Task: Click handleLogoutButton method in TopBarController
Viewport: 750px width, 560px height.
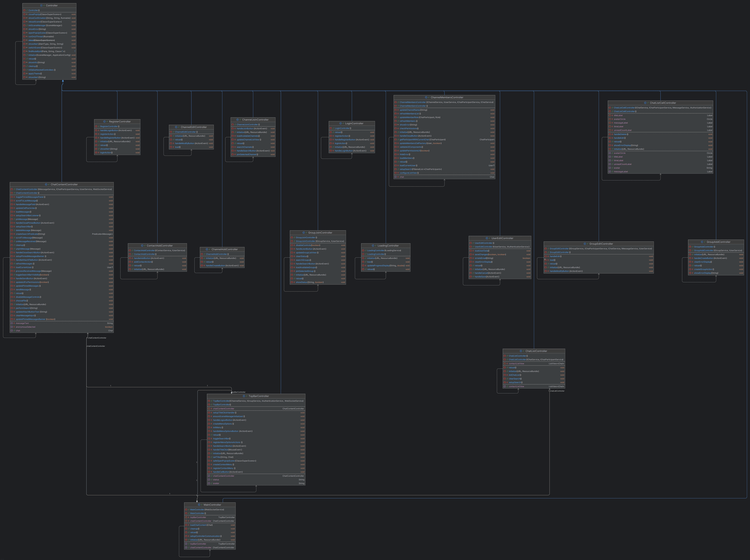Action: (x=223, y=420)
